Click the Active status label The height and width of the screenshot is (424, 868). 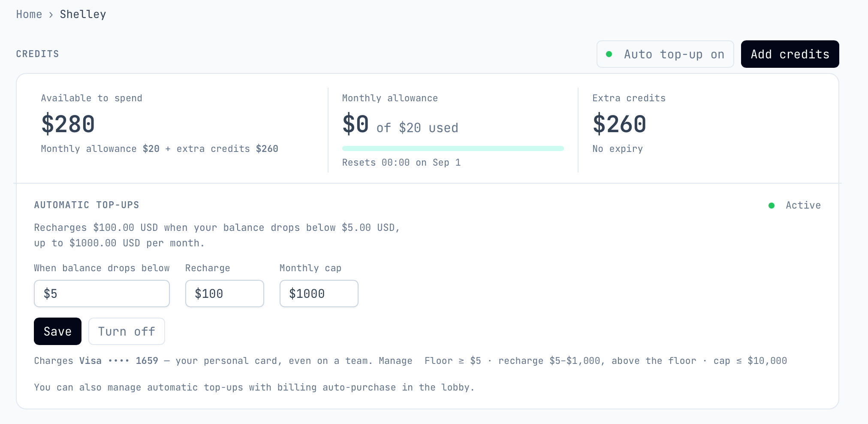[803, 206]
